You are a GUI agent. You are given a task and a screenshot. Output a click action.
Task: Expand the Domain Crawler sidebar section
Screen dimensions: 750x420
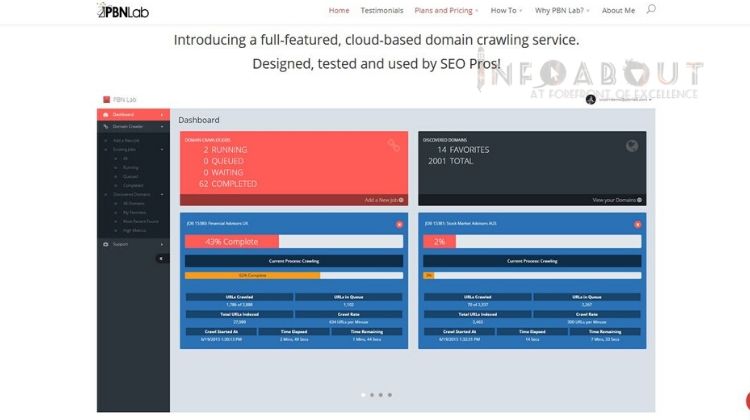[133, 127]
